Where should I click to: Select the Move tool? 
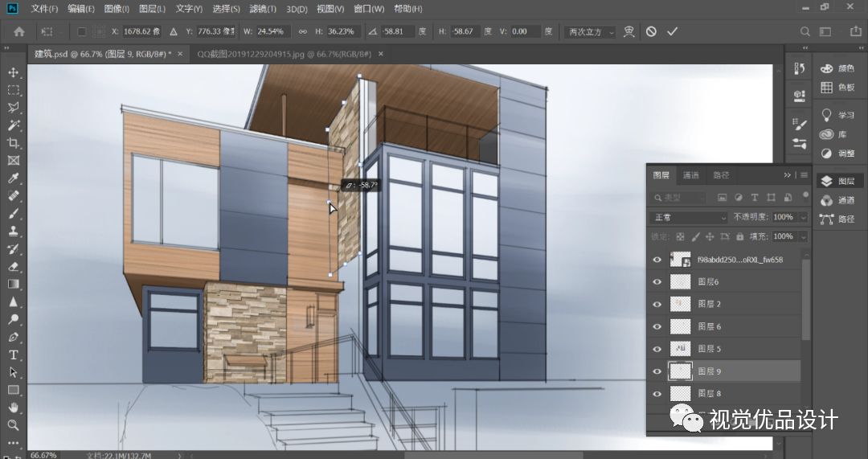point(14,72)
